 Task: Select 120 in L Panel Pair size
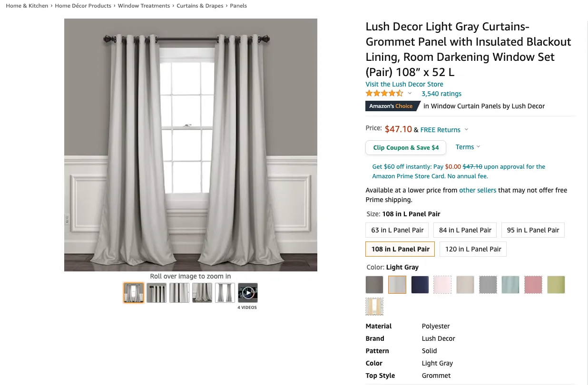coord(473,249)
